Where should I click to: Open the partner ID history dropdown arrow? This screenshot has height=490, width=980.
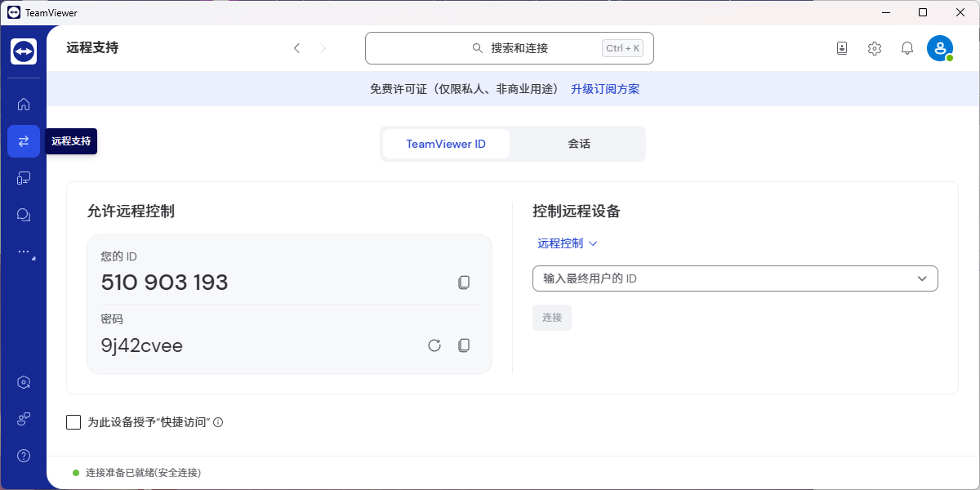(922, 278)
